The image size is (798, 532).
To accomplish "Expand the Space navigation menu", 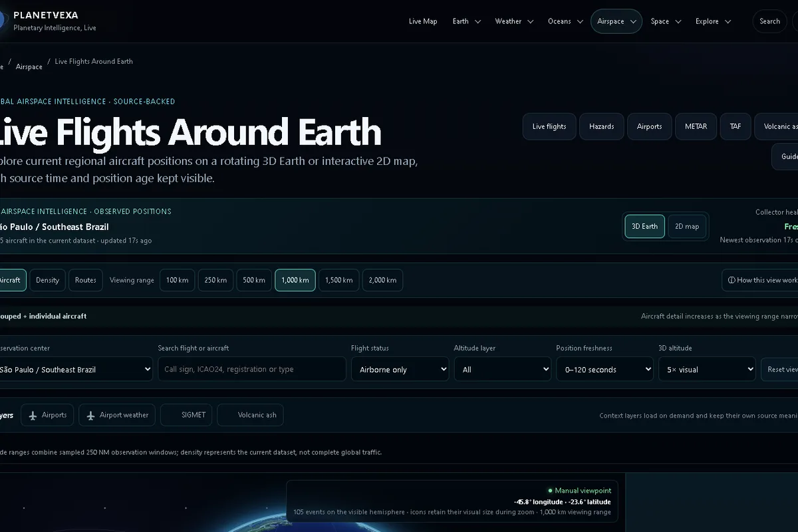I will 666,21.
